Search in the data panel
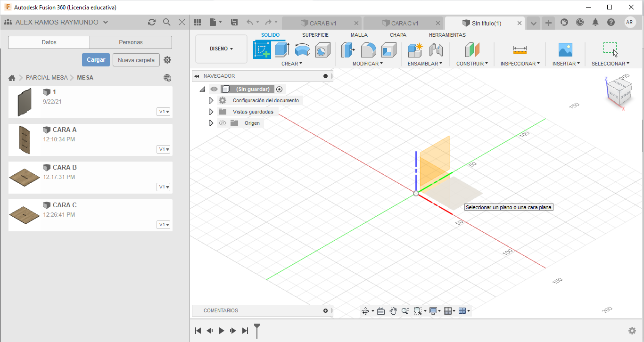Image resolution: width=644 pixels, height=342 pixels. 166,22
